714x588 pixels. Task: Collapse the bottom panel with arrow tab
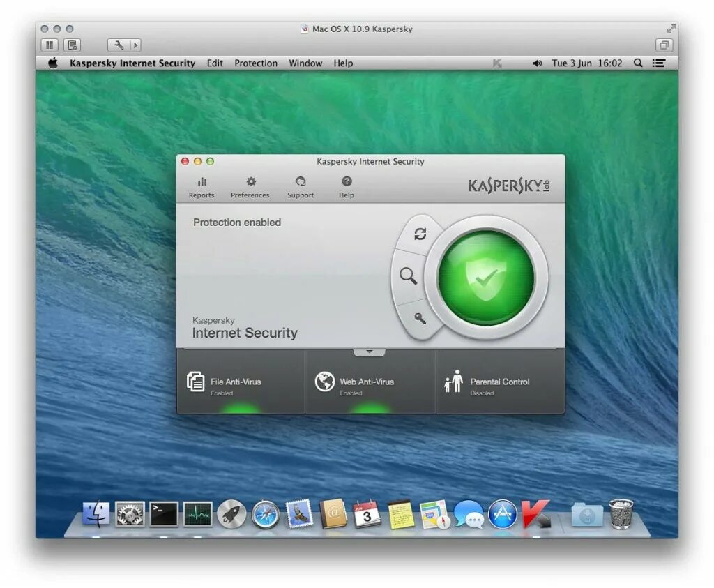point(370,352)
